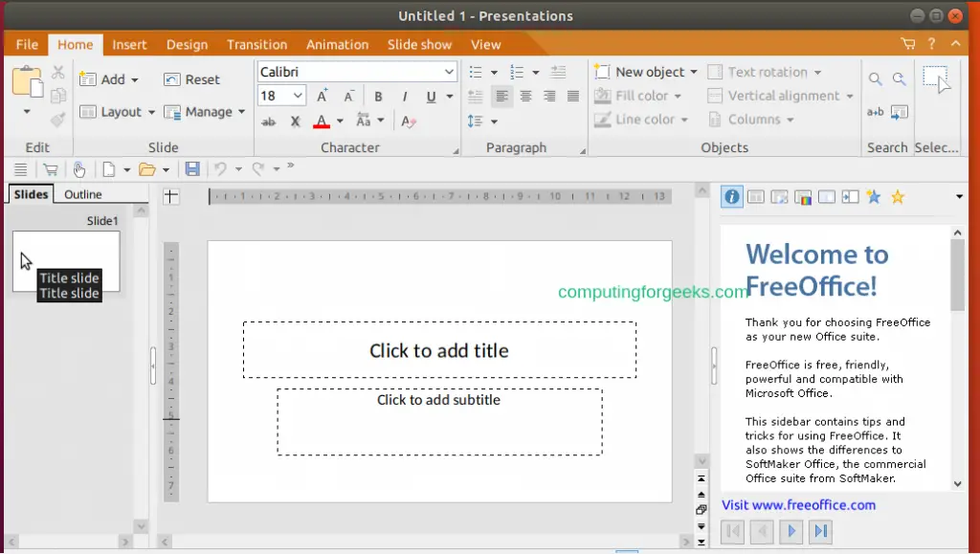Click the Format painter brush icon

(x=58, y=119)
